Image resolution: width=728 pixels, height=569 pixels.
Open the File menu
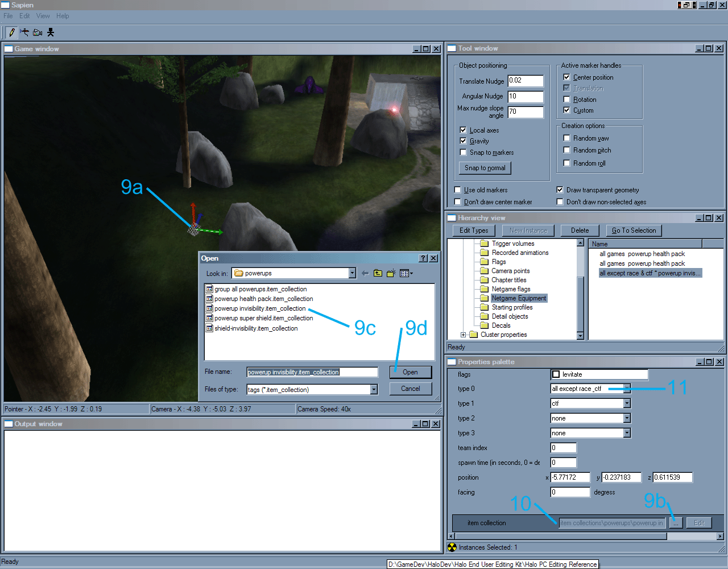point(8,16)
